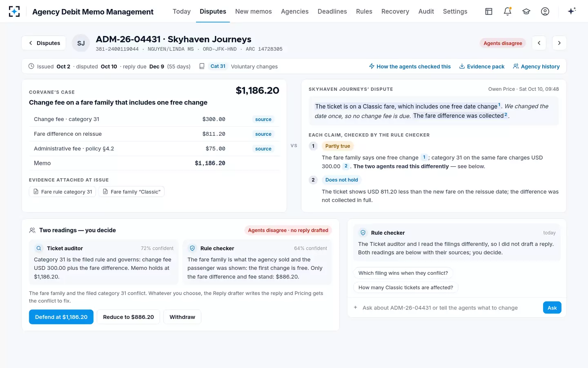Viewport: 588px width, 368px height.
Task: Click the book icon beside Cat 31
Action: (202, 66)
